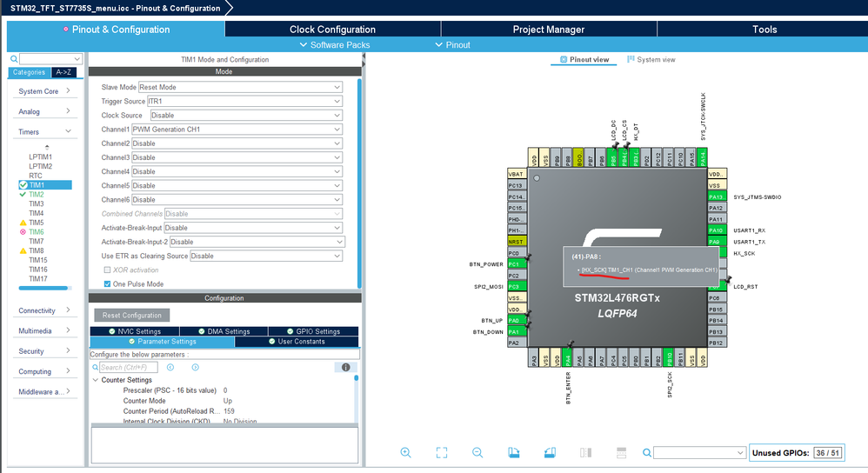
Task: Select TIM2 in the Timers list
Action: point(37,195)
